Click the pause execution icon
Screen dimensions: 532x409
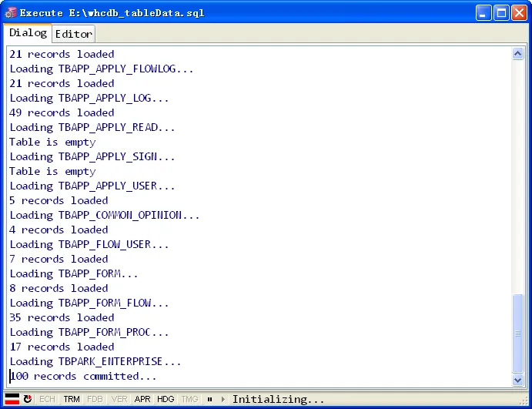click(209, 399)
